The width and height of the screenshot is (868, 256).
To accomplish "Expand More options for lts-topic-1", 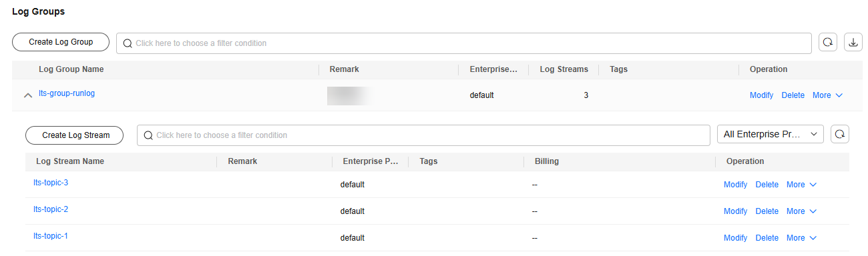I will click(x=801, y=238).
